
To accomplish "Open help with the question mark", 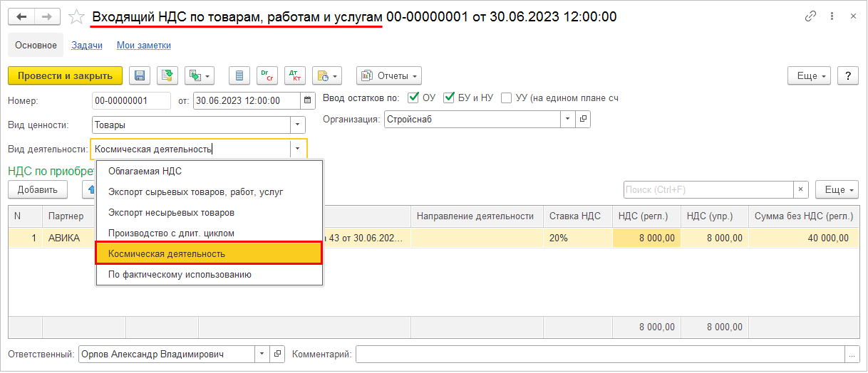I will coord(847,75).
